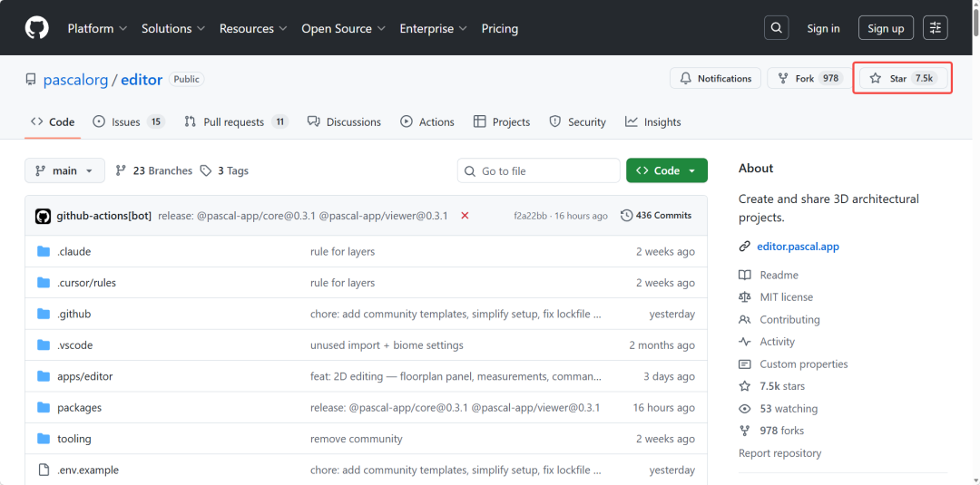Click the "unused import + biome settings" commit message
This screenshot has height=485, width=980.
click(387, 345)
